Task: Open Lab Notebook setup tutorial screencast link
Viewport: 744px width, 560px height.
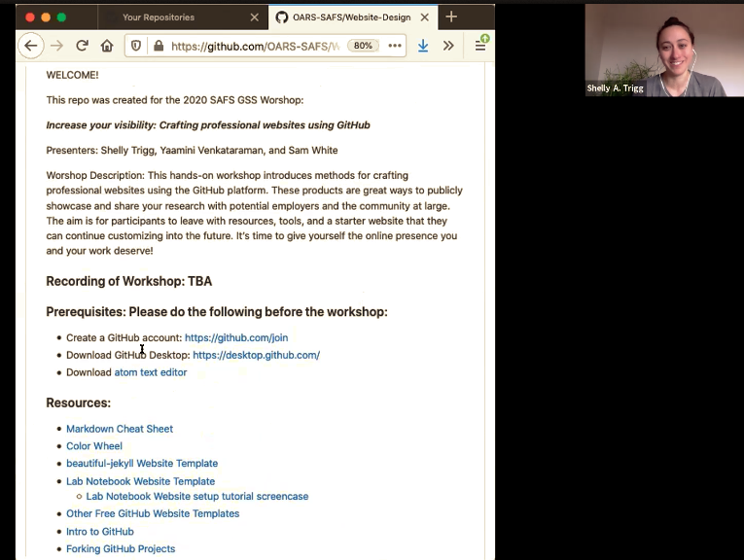Action: pyautogui.click(x=196, y=497)
